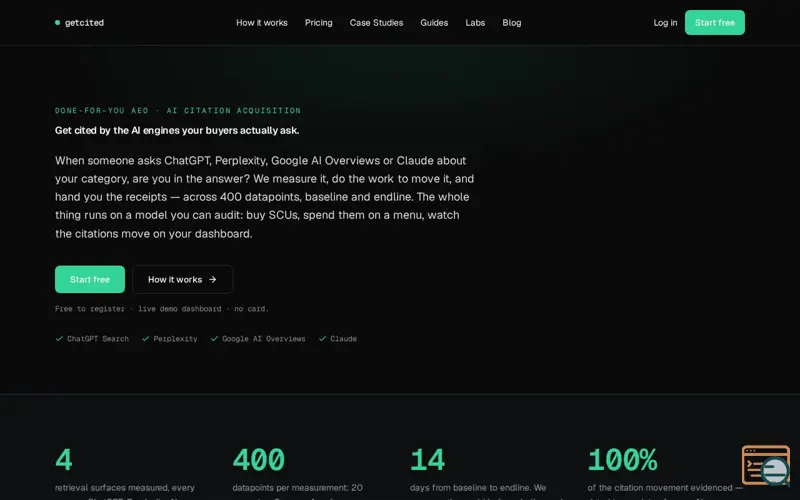Click the hero Start free button

90,279
